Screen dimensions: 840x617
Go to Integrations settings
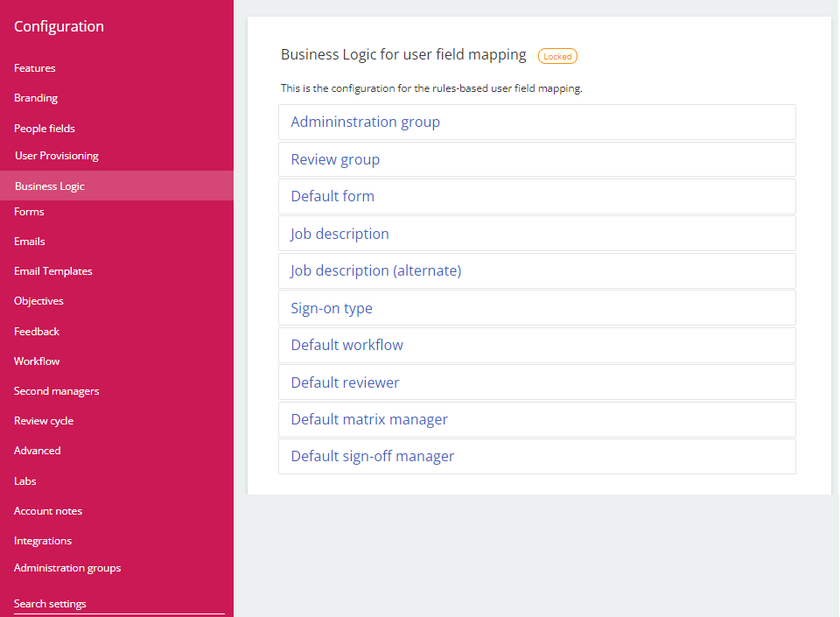[x=43, y=541]
